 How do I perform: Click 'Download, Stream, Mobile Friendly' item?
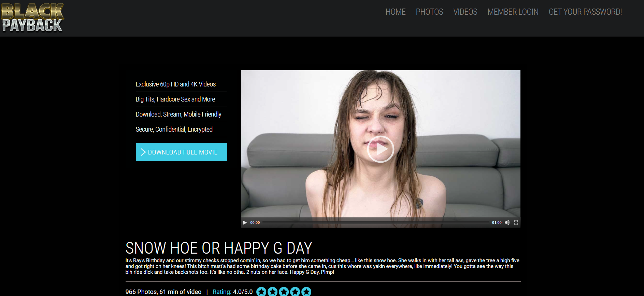click(178, 114)
